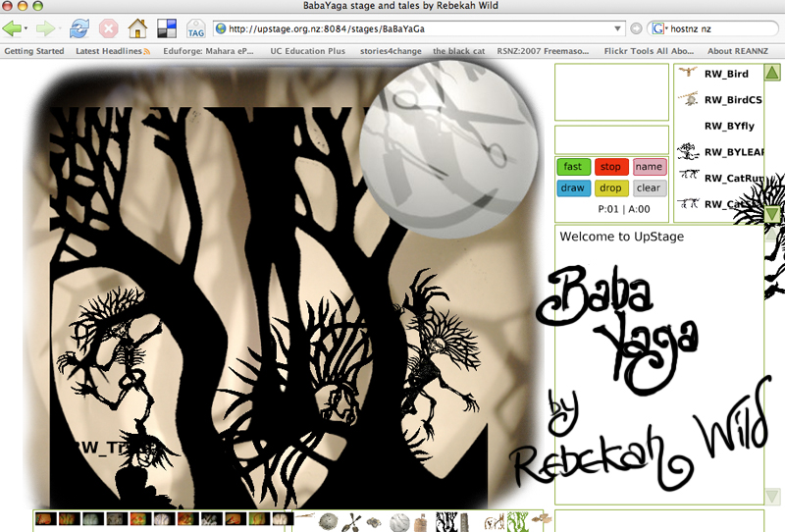Select the RW_BirdCS avatar

(733, 100)
